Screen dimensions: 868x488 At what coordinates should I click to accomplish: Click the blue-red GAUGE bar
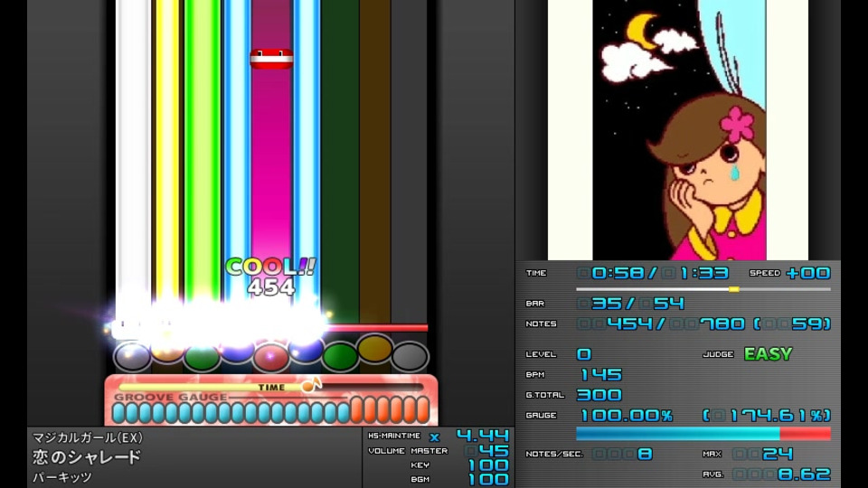tap(703, 433)
